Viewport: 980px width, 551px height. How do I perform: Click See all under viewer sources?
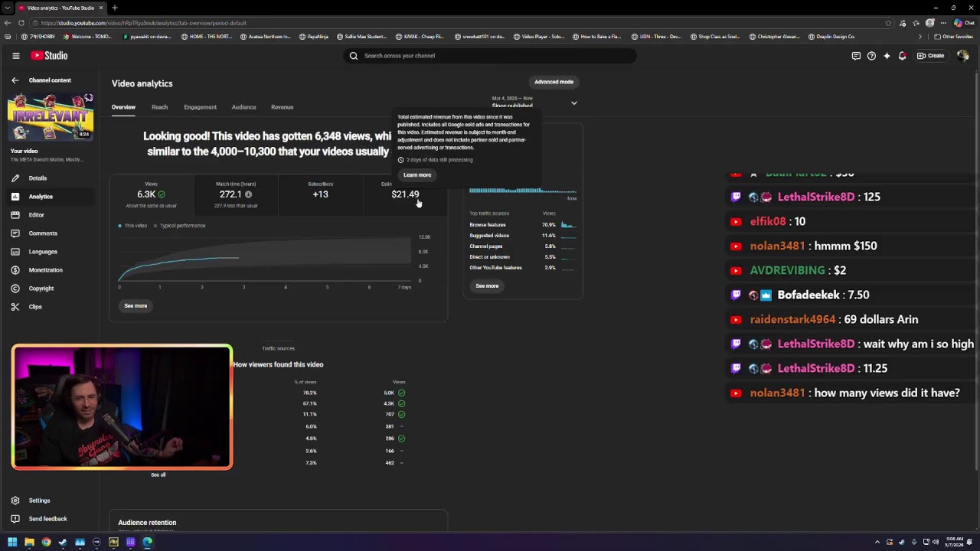(x=158, y=475)
